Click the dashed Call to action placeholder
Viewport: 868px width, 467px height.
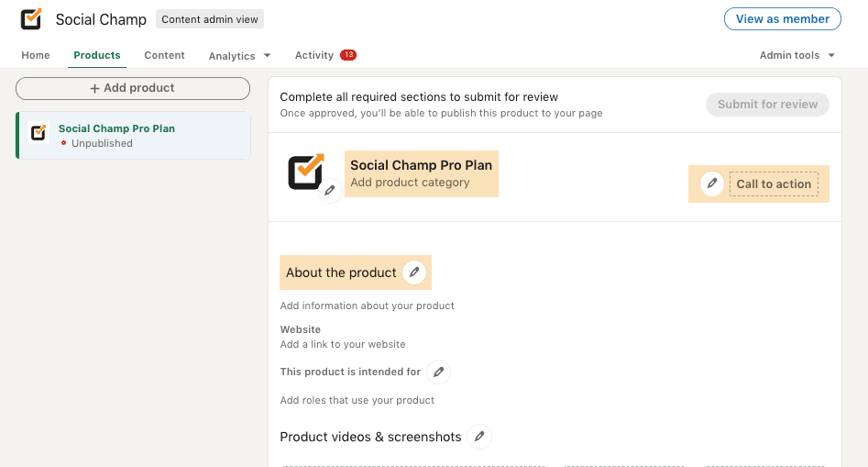(x=774, y=183)
